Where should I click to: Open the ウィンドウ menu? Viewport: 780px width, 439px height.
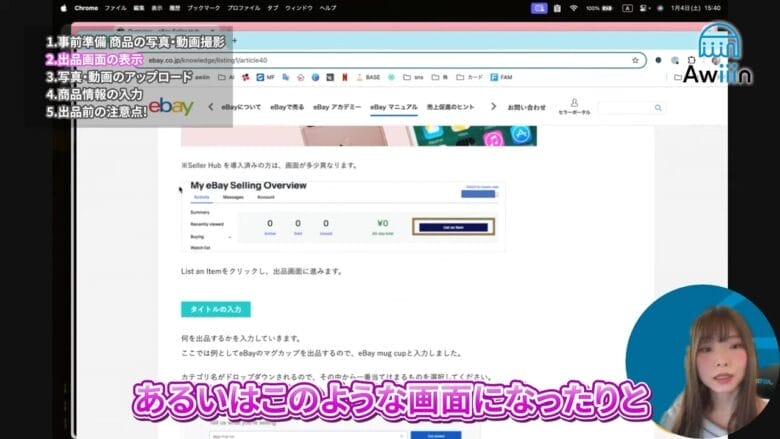tap(299, 8)
